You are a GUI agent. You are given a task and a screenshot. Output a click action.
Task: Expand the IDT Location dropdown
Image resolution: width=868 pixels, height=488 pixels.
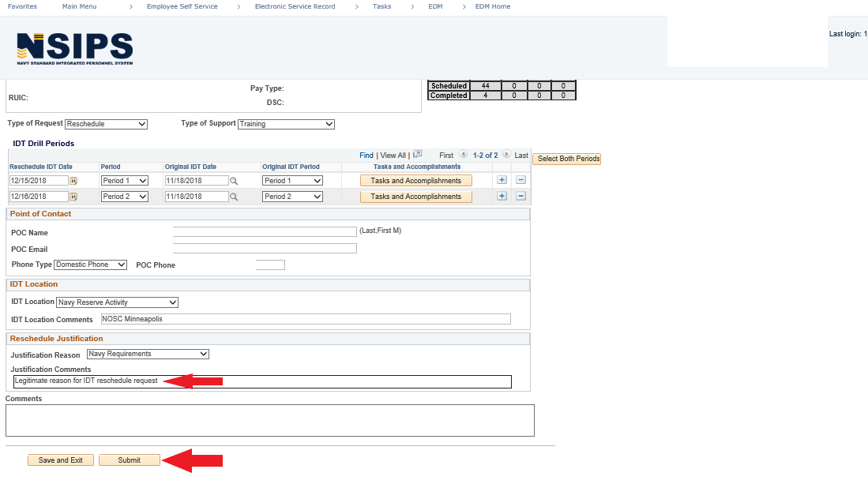[117, 302]
